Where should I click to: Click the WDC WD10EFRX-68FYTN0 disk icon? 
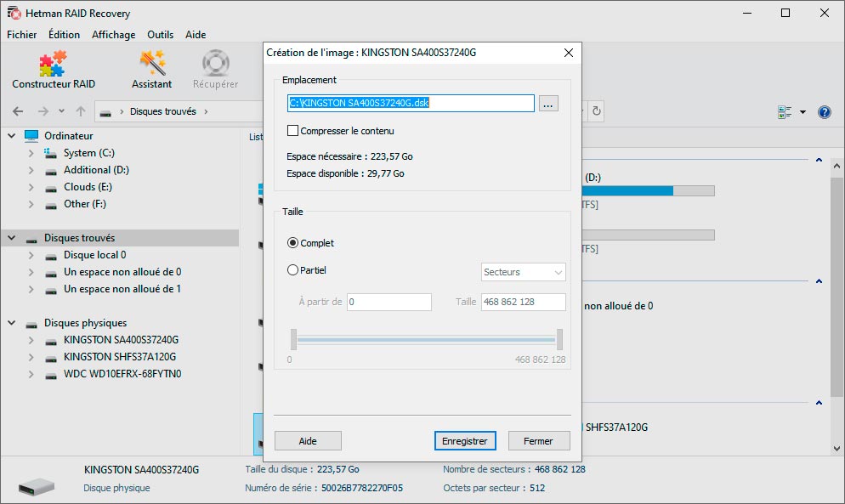click(51, 375)
